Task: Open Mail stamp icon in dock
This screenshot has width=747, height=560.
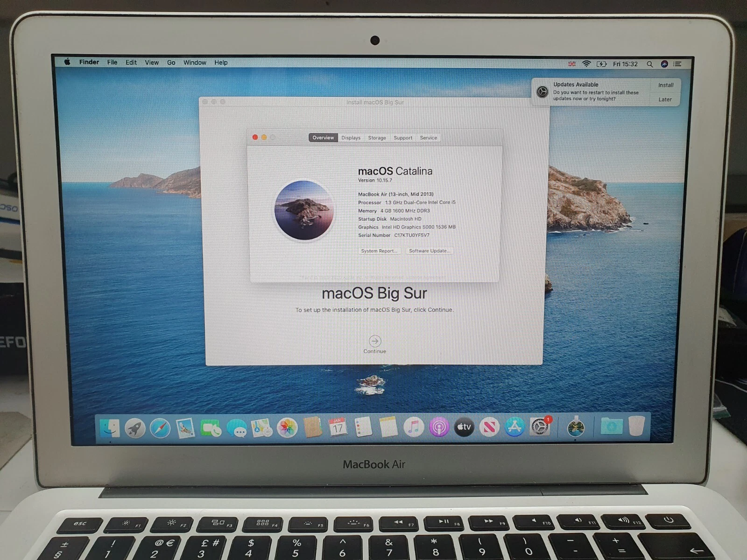Action: [185, 428]
